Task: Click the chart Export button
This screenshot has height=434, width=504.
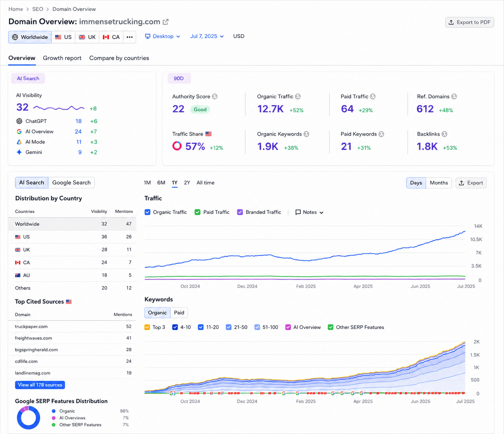Action: pyautogui.click(x=471, y=183)
